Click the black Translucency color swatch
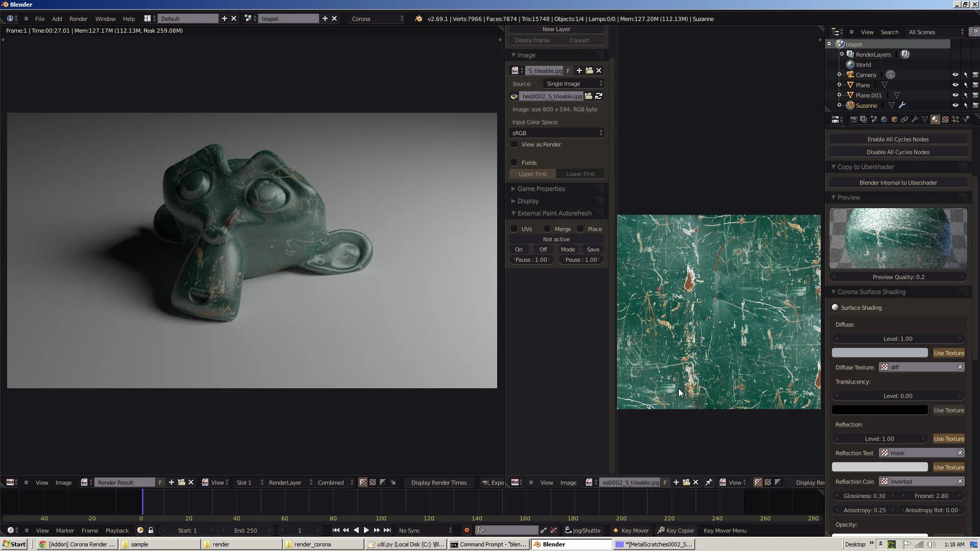The image size is (980, 551). [x=879, y=410]
